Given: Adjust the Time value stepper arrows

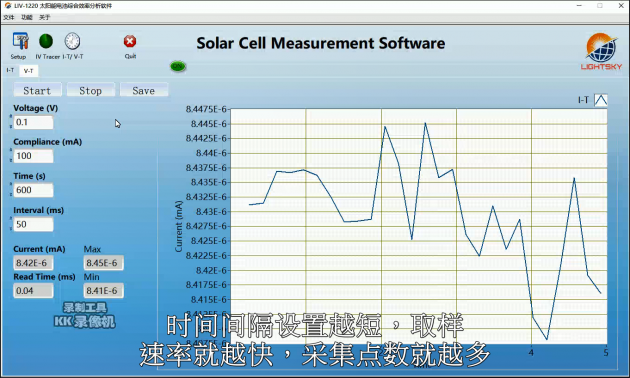Looking at the screenshot, I should [x=10, y=190].
